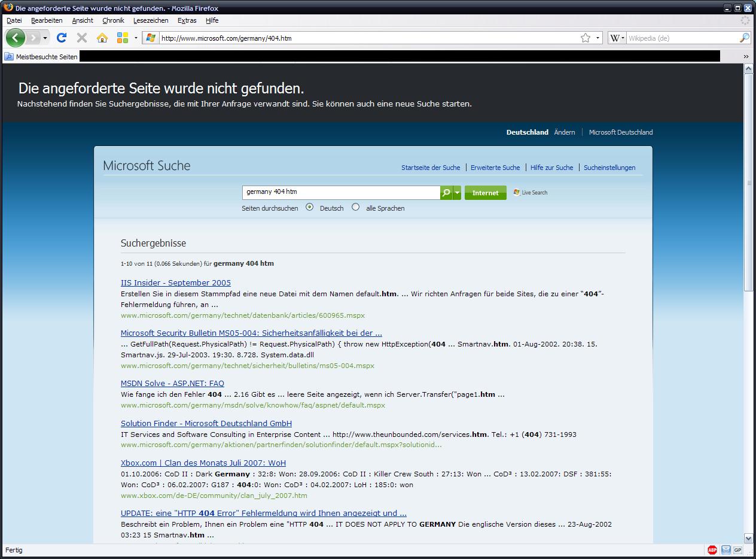This screenshot has width=756, height=559.
Task: Click the mail envelope status bar icon
Action: coord(725,550)
